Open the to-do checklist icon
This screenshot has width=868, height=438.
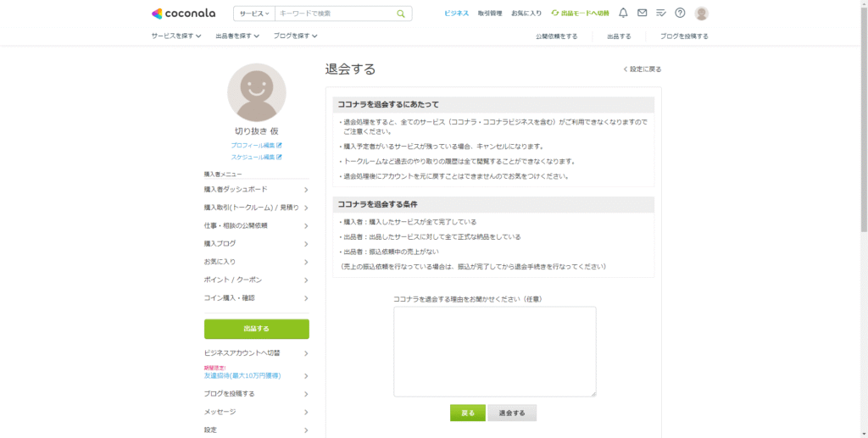(661, 14)
